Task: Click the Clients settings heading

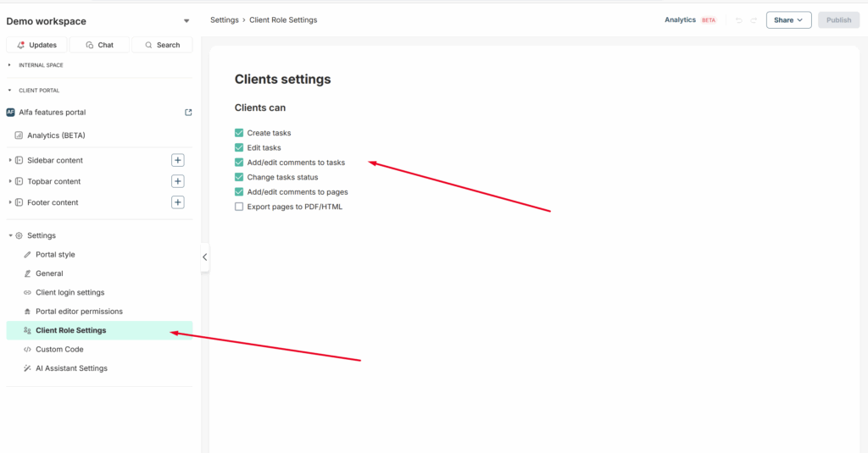Action: 283,79
